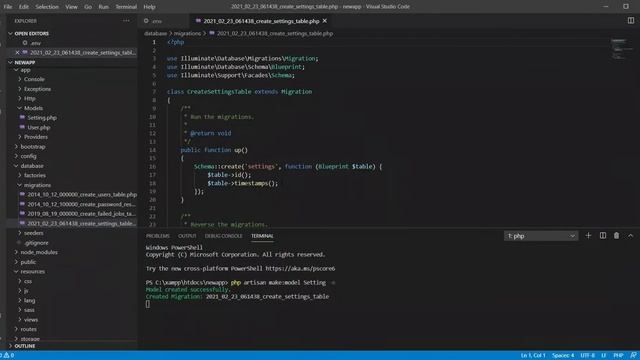Open User.php in Models
The image size is (640, 360).
tap(39, 127)
